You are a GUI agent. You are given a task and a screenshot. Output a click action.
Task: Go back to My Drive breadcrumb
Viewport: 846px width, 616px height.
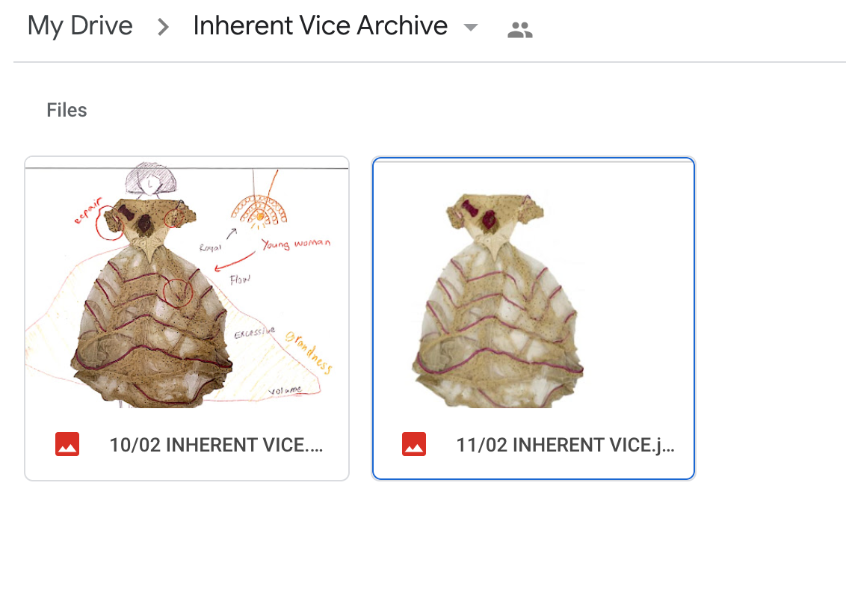click(x=80, y=25)
